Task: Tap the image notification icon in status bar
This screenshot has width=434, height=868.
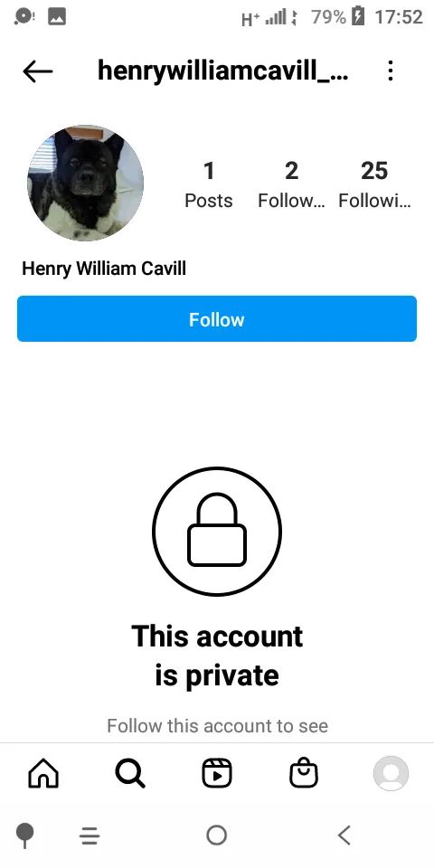Action: point(57,16)
